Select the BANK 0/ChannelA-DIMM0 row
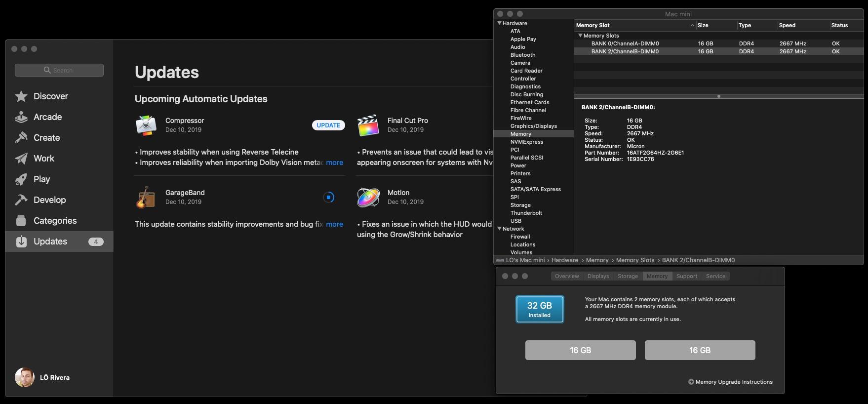The width and height of the screenshot is (868, 404). point(719,43)
